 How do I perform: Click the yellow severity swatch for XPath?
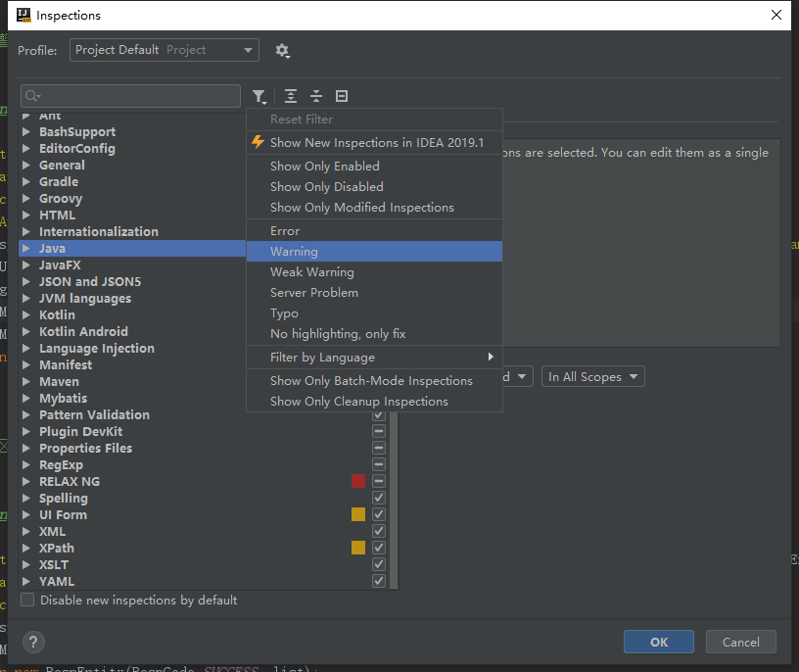pos(358,549)
